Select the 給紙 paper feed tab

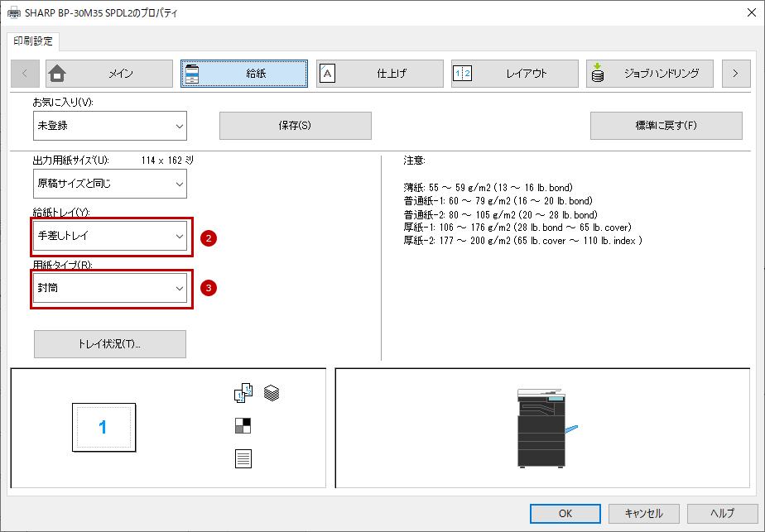(244, 74)
